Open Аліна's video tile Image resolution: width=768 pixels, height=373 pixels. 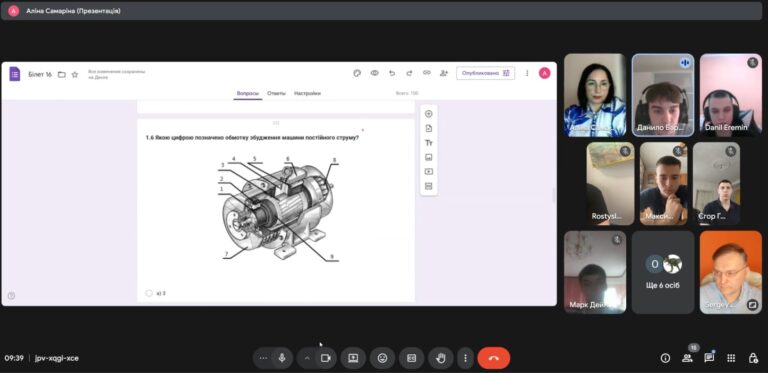(x=595, y=95)
